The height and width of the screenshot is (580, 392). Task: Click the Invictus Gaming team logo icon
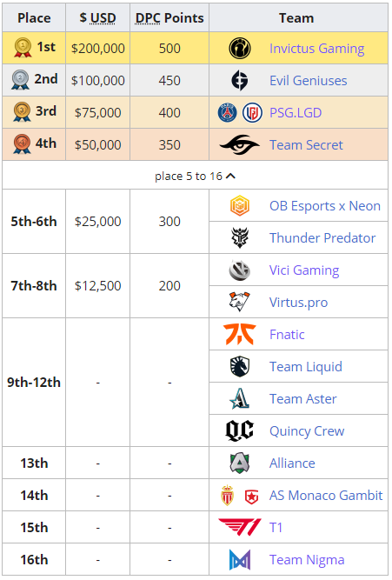(x=240, y=48)
